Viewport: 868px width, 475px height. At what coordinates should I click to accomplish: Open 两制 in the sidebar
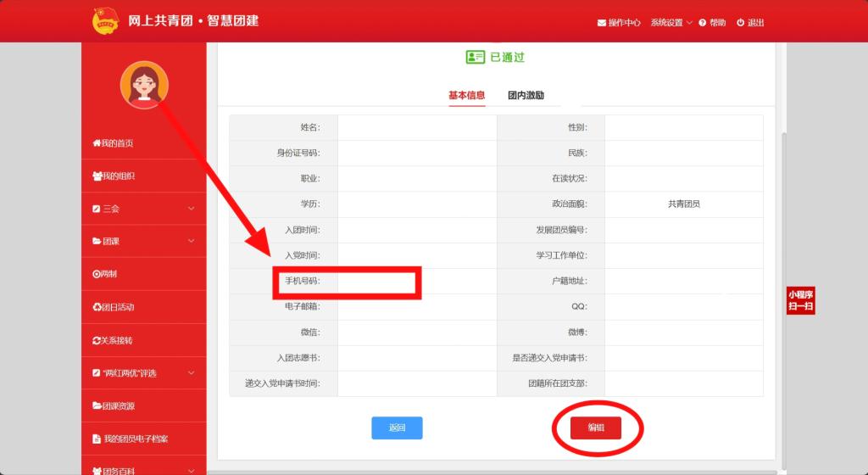click(x=105, y=274)
